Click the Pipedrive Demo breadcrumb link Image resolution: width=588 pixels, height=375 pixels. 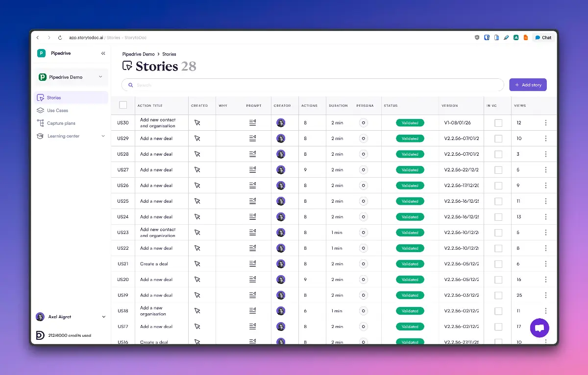[x=138, y=54]
